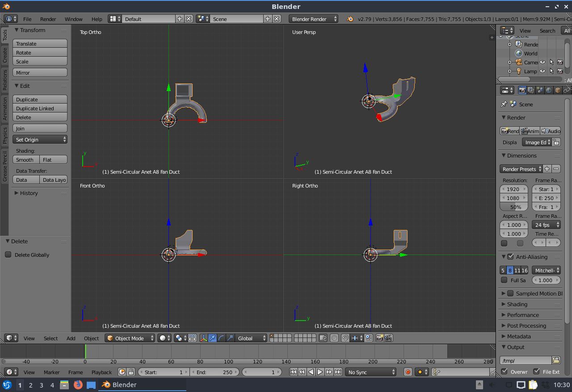Toggle File Extensions checkbox
Screen dimensions: 572x392
click(x=536, y=371)
